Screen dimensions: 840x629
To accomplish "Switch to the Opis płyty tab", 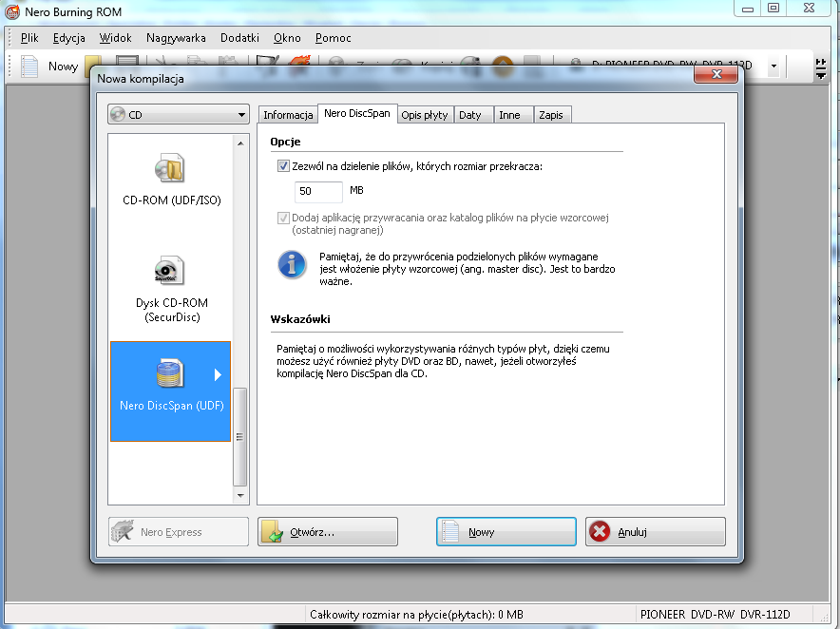I will [x=425, y=115].
